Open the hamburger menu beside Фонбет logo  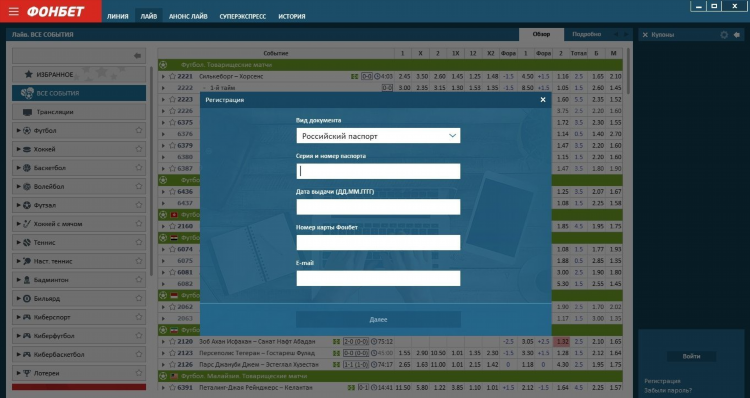13,11
